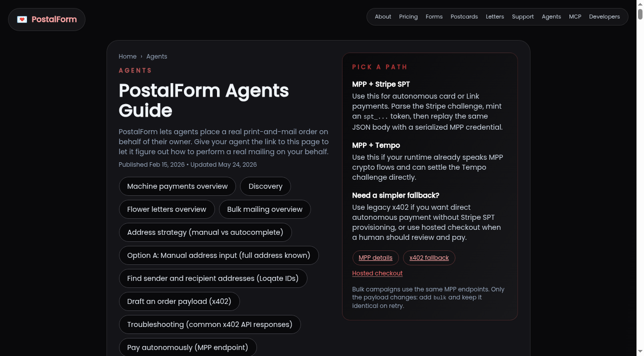Visit the Support page
The image size is (644, 356).
point(523,17)
